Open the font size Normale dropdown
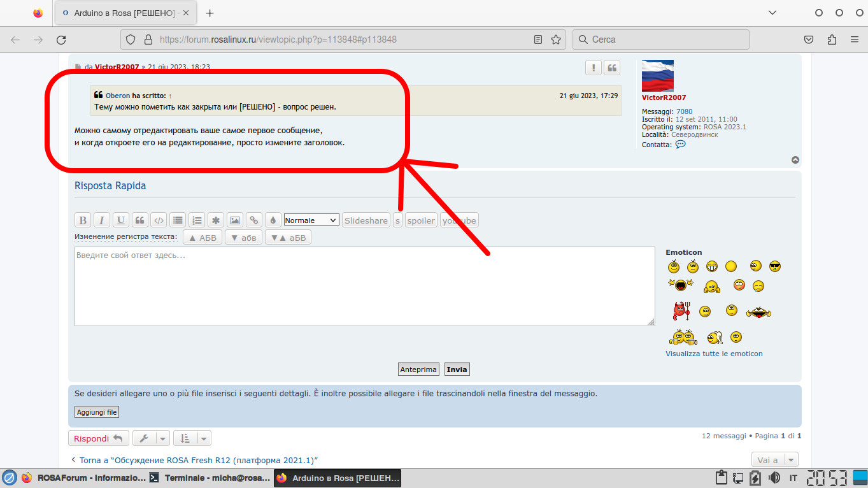Viewport: 868px width, 488px height. coord(311,220)
